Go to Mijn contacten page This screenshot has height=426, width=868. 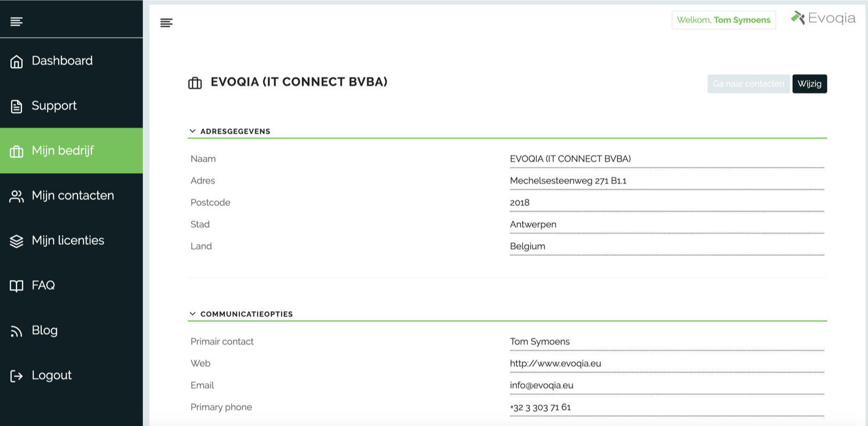tap(71, 196)
